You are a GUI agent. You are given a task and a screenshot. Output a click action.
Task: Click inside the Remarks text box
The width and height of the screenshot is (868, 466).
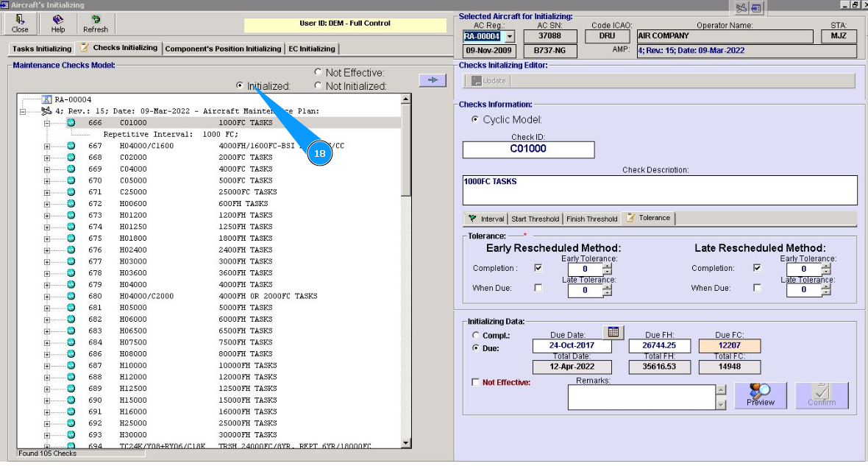click(x=641, y=397)
